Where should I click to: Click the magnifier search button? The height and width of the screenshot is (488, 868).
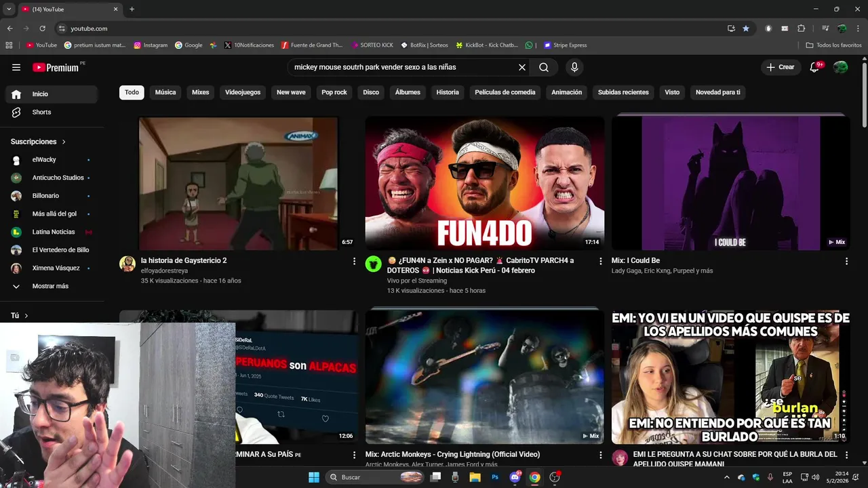544,67
